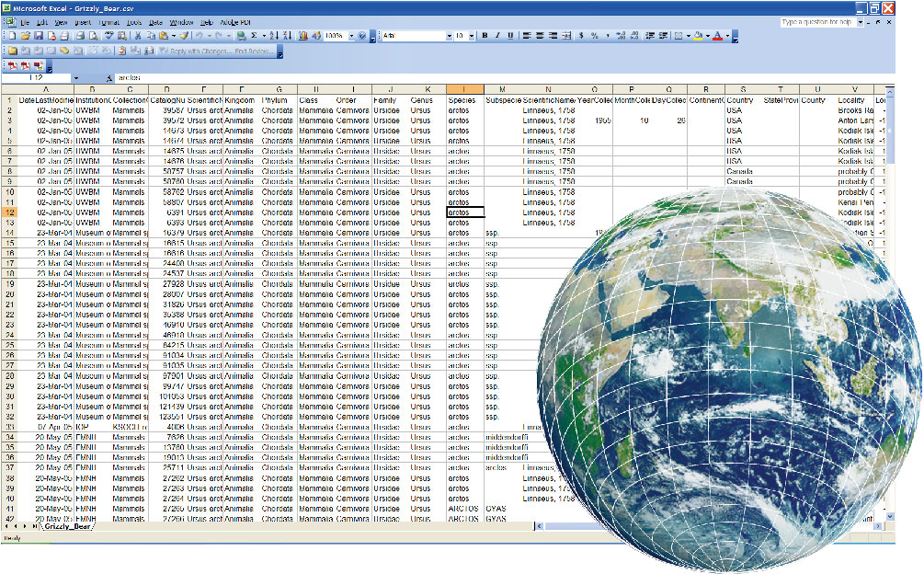This screenshot has width=924, height=574.
Task: Apply currency style with the dollar icon
Action: tap(581, 36)
